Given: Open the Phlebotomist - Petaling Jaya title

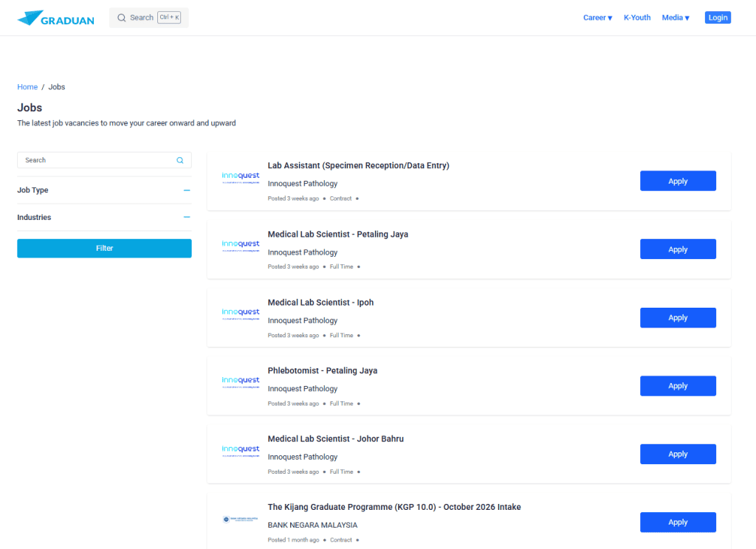Looking at the screenshot, I should coord(323,370).
